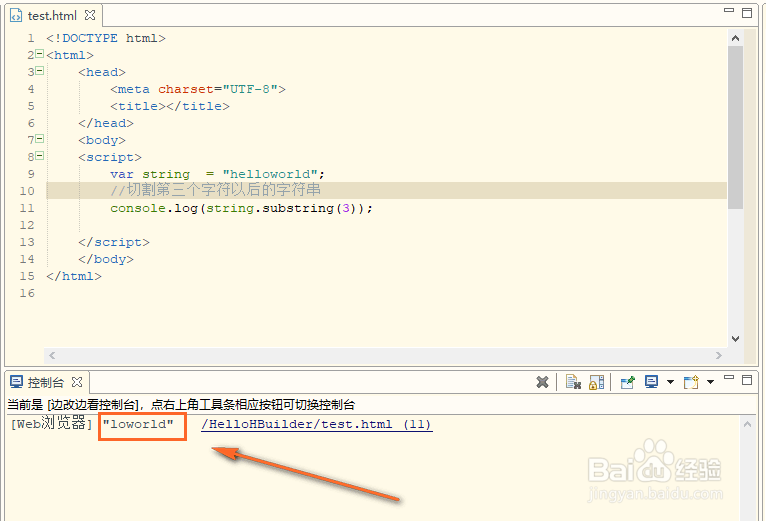Click the <!DOCTYPE html> line
766x521 pixels.
106,38
